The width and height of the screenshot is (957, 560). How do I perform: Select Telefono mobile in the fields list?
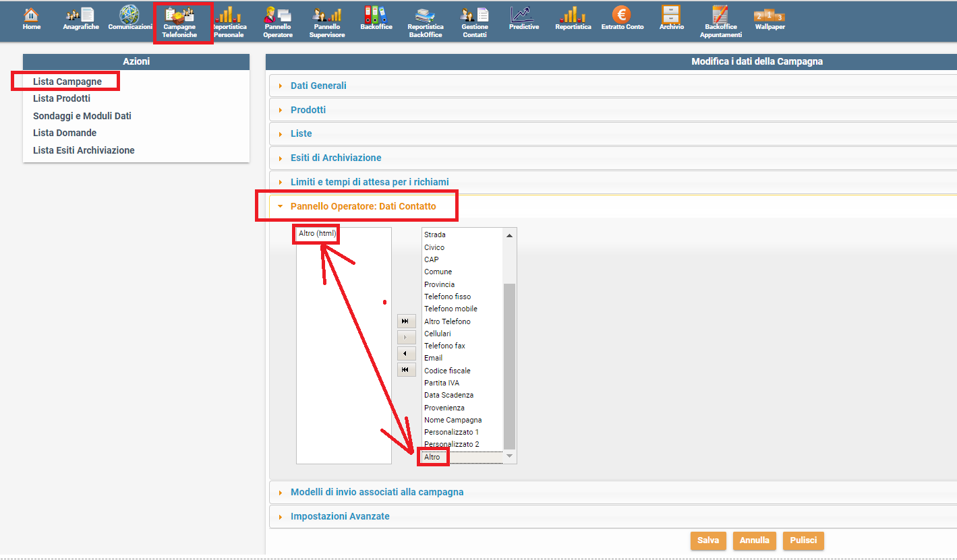[x=451, y=309]
